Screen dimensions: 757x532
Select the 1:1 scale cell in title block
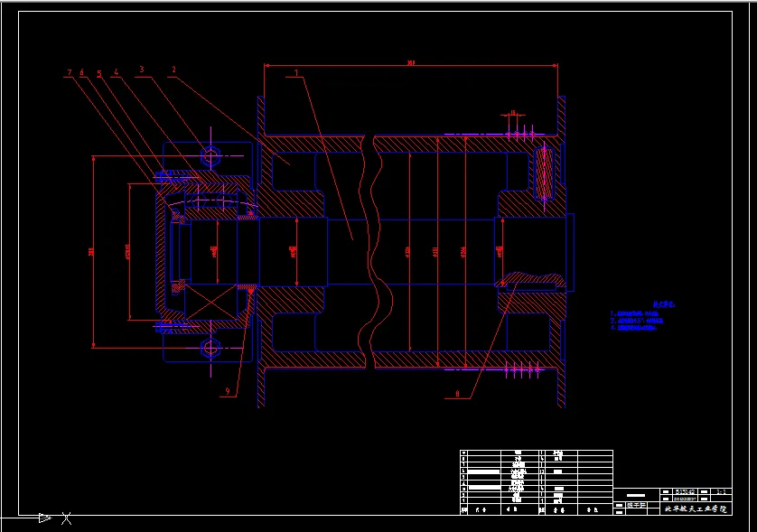(721, 492)
